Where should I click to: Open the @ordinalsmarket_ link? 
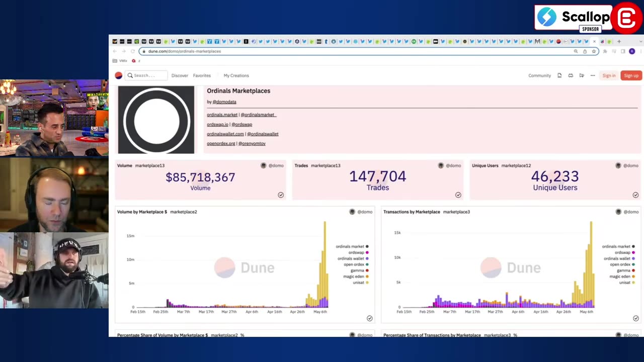(258, 115)
